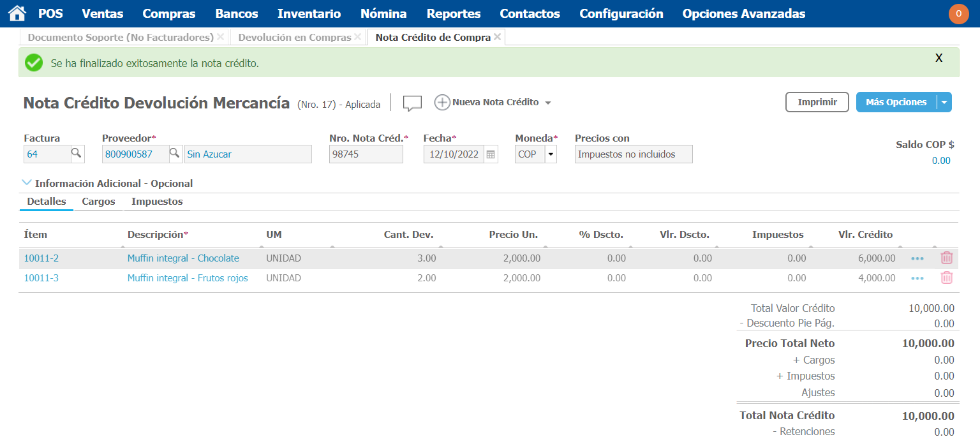Dismiss the green success message

939,58
